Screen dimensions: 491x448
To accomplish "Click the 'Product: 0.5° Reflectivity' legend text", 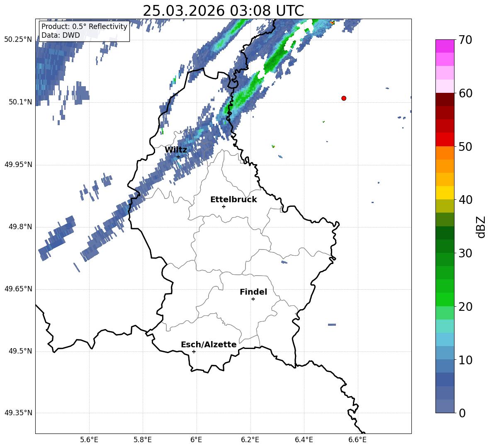I will point(84,27).
